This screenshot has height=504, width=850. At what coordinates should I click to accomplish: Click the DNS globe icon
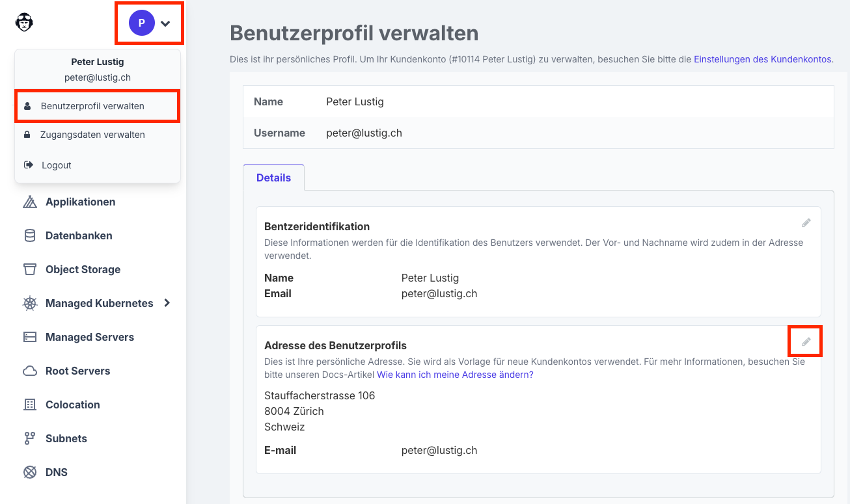[30, 473]
